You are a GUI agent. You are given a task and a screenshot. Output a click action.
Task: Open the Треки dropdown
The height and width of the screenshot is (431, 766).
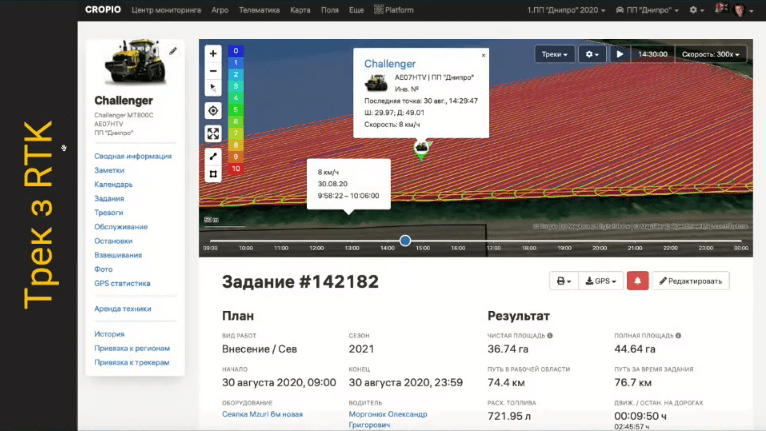[x=554, y=54]
